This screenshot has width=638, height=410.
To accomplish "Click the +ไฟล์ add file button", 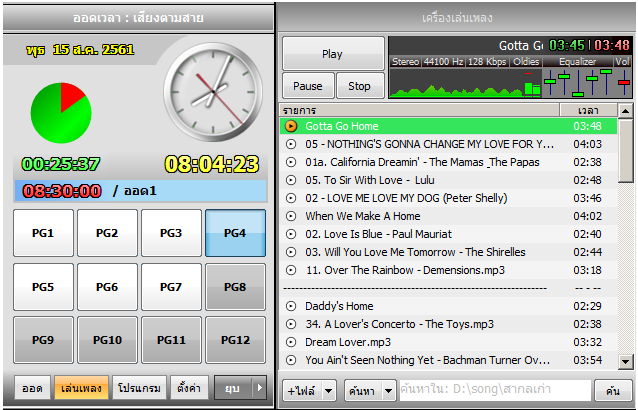I will [302, 391].
